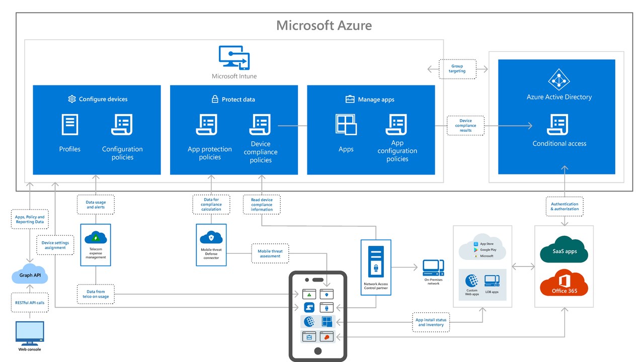The width and height of the screenshot is (644, 362).
Task: Click the Profiles document icon
Action: (x=70, y=125)
